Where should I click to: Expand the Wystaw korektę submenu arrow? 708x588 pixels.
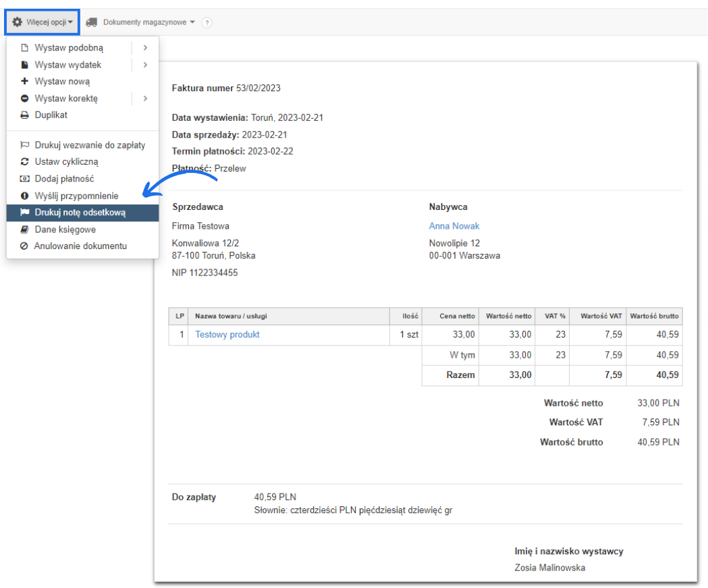(145, 99)
